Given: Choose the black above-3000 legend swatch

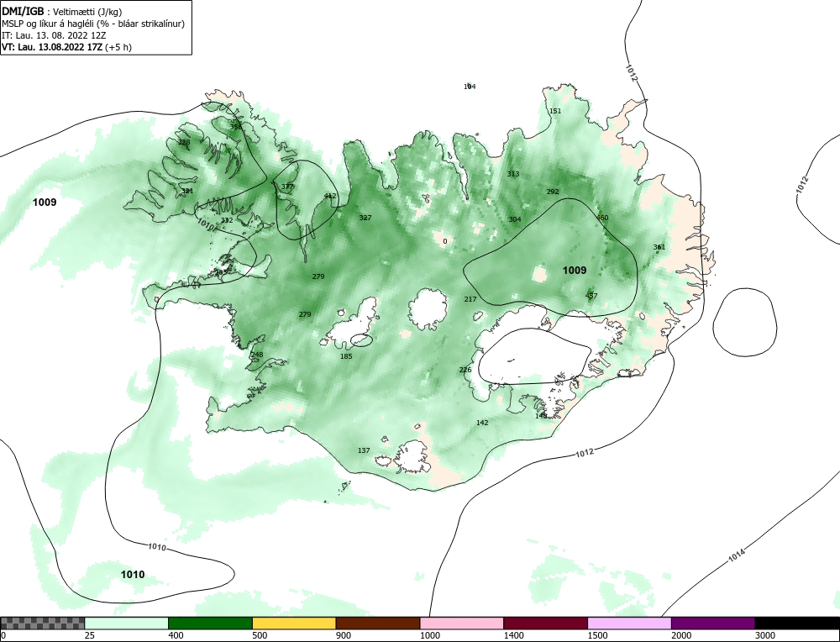Looking at the screenshot, I should coord(797,623).
